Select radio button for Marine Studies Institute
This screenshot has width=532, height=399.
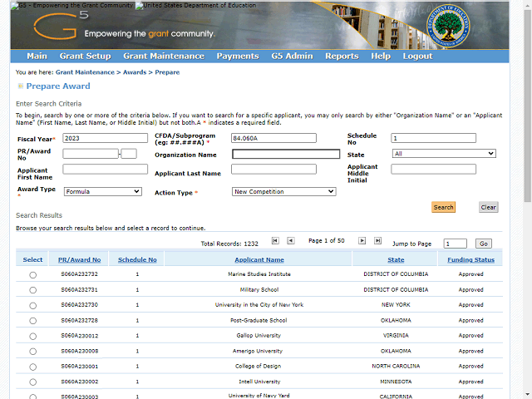click(33, 274)
